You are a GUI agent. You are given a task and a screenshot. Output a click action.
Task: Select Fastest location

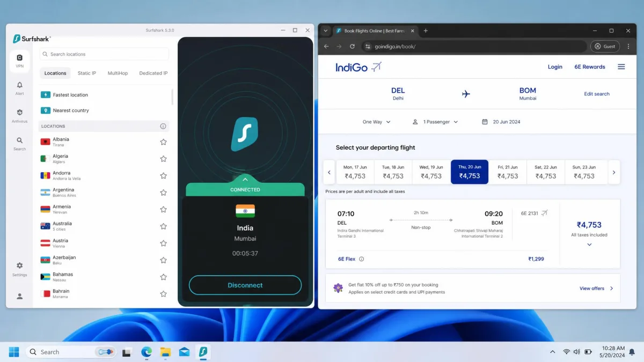(105, 95)
